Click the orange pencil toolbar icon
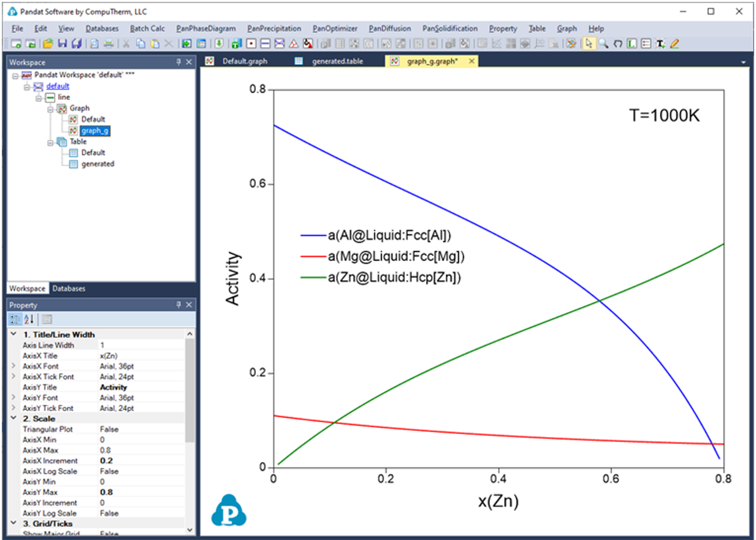This screenshot has width=756, height=540. (x=674, y=44)
